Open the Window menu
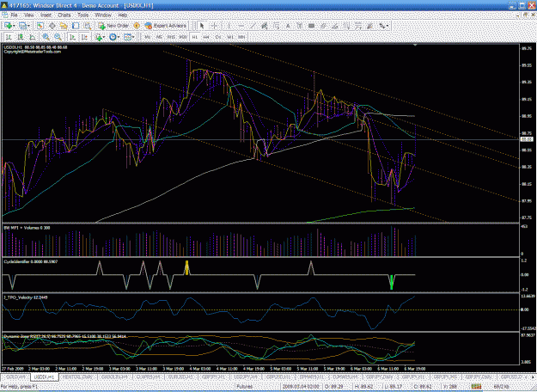Image resolution: width=537 pixels, height=392 pixels. [x=103, y=15]
